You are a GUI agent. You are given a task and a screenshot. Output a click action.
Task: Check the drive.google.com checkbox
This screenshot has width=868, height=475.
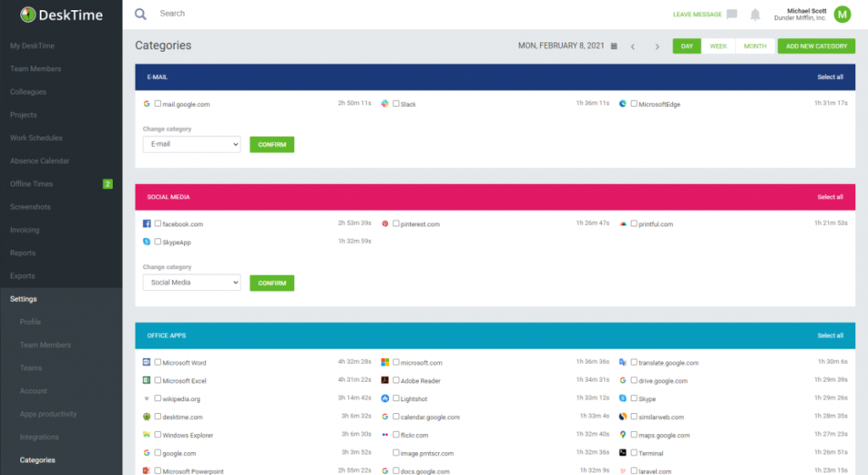tap(634, 380)
